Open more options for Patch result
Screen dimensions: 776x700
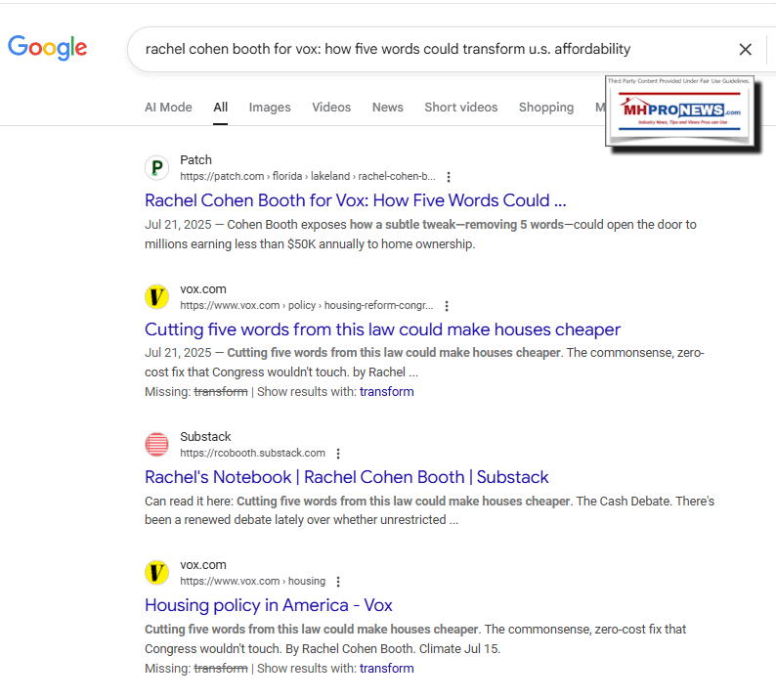449,177
